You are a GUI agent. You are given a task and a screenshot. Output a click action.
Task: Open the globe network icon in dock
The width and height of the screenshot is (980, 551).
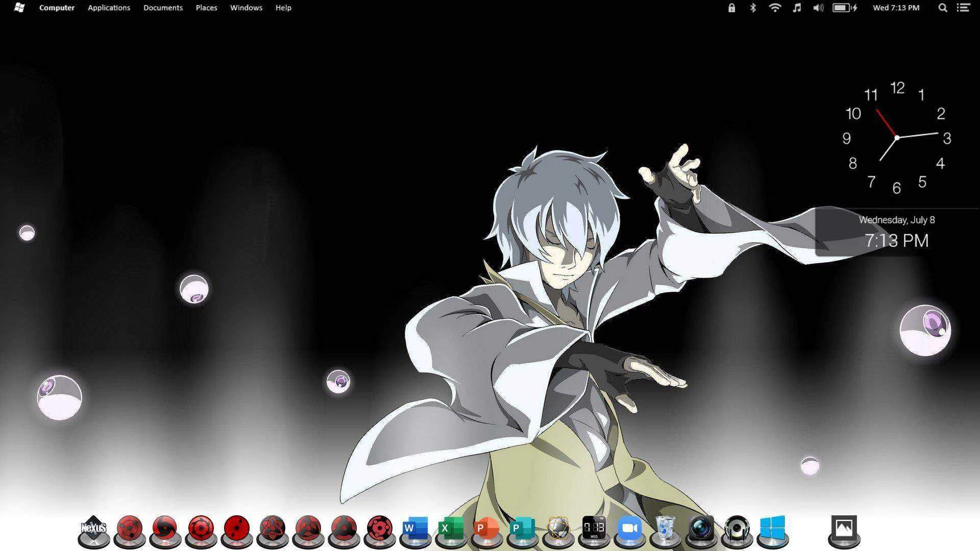tap(558, 529)
